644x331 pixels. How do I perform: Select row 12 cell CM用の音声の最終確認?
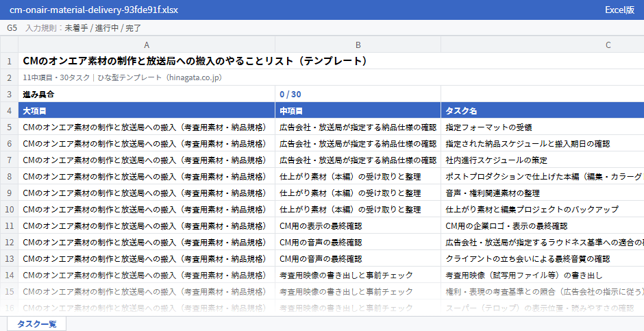[x=358, y=243]
